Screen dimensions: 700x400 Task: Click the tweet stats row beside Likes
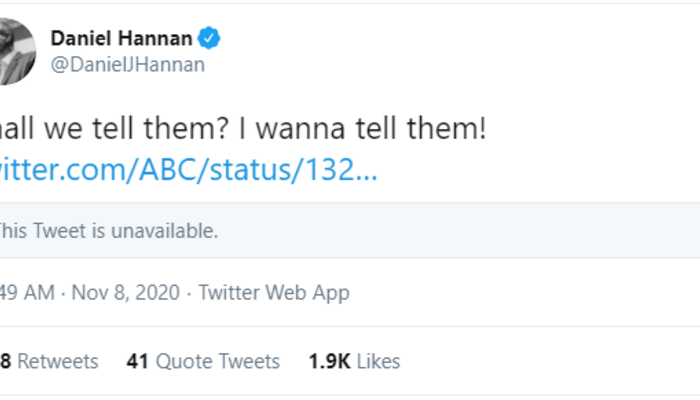pos(550,361)
